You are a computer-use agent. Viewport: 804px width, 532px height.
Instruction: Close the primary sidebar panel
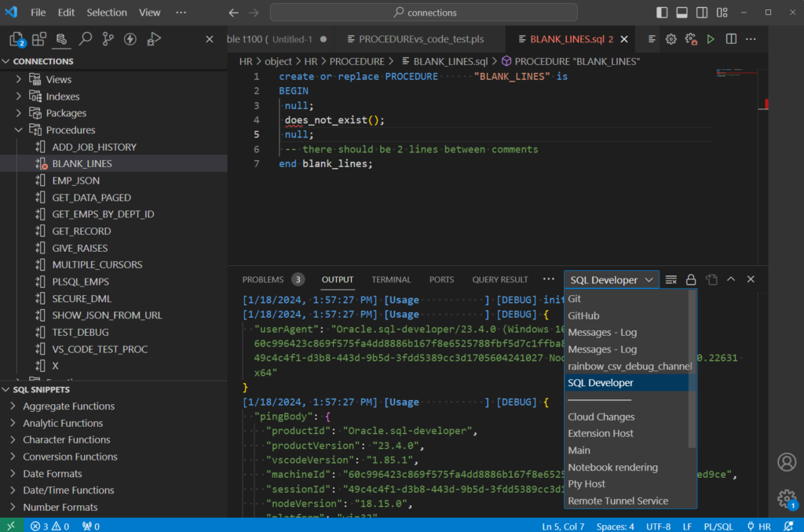(x=209, y=39)
